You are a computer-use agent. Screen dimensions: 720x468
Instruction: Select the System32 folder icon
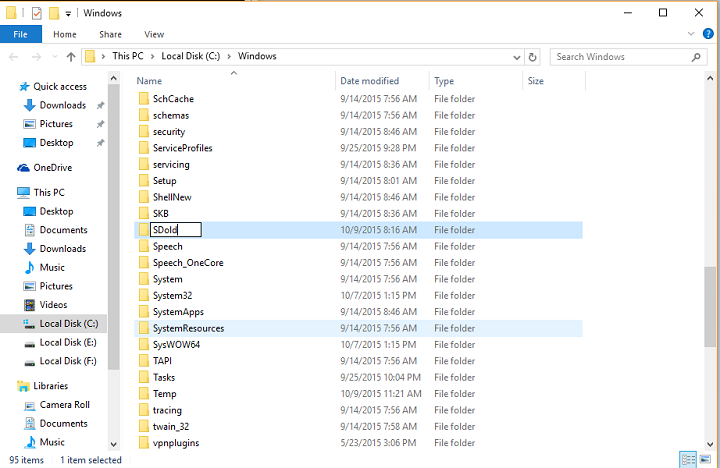(x=144, y=295)
